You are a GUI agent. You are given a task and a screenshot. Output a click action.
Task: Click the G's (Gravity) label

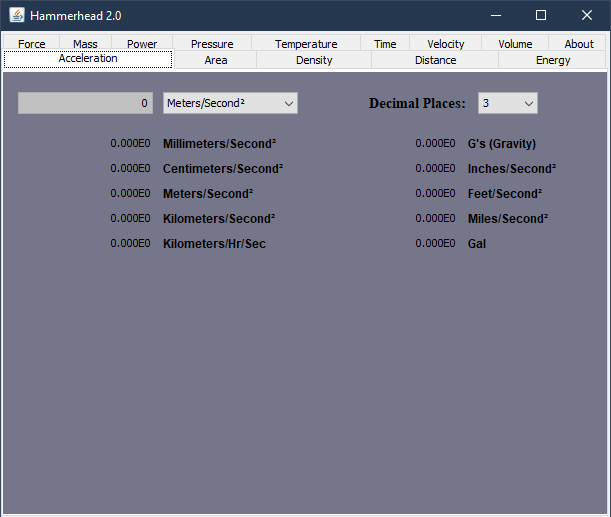pyautogui.click(x=502, y=144)
